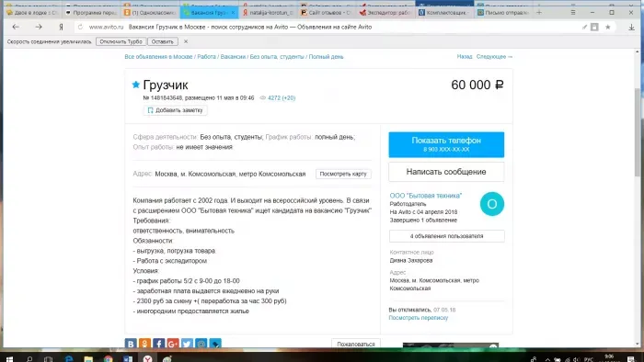Click Добавить заметку button
The image size is (644, 362).
pos(176,110)
